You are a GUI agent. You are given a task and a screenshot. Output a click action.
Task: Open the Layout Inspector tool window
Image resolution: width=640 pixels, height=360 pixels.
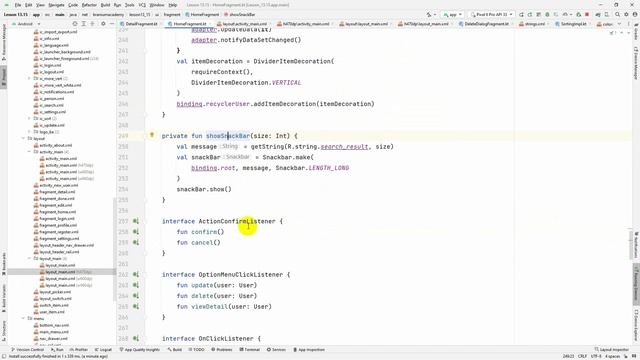(611, 350)
